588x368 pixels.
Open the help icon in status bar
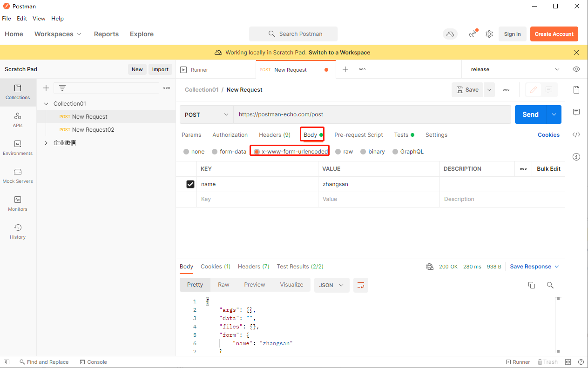tap(581, 362)
